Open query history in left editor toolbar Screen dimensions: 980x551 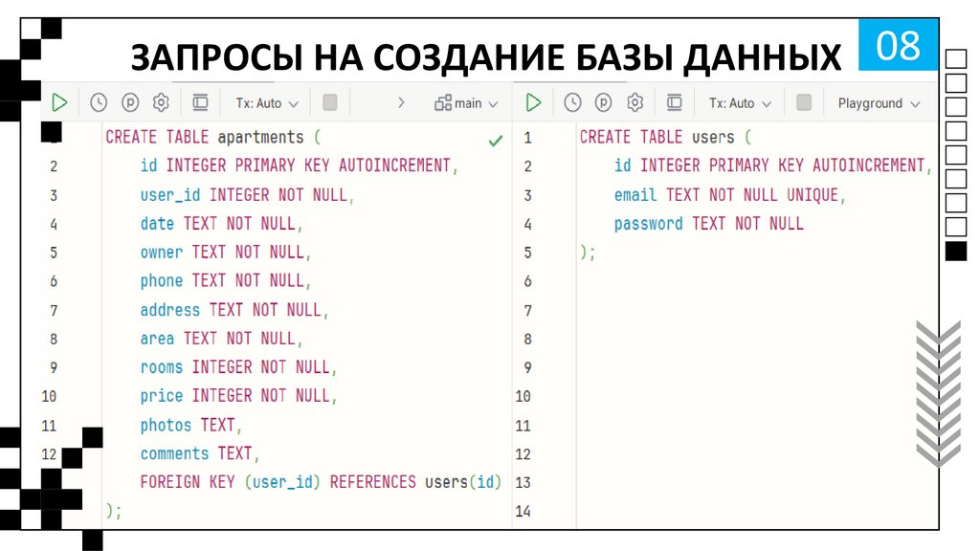tap(99, 102)
